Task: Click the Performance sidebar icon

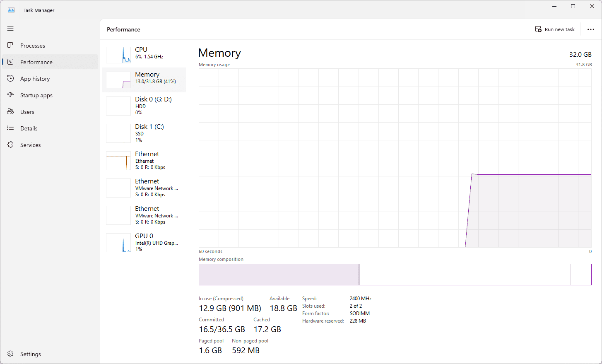Action: tap(10, 62)
